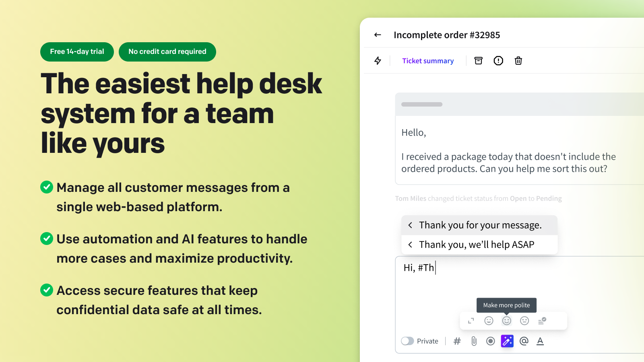Go back using the left arrow

pyautogui.click(x=378, y=35)
